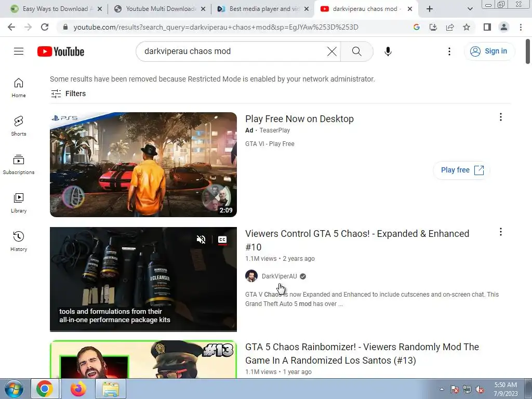Open DarkViperAU channel avatar
This screenshot has height=399, width=532.
(x=251, y=276)
